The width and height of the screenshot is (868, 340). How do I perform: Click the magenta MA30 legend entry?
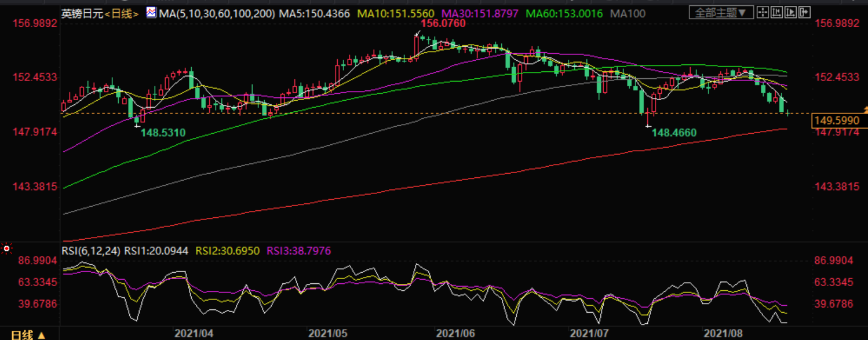480,13
